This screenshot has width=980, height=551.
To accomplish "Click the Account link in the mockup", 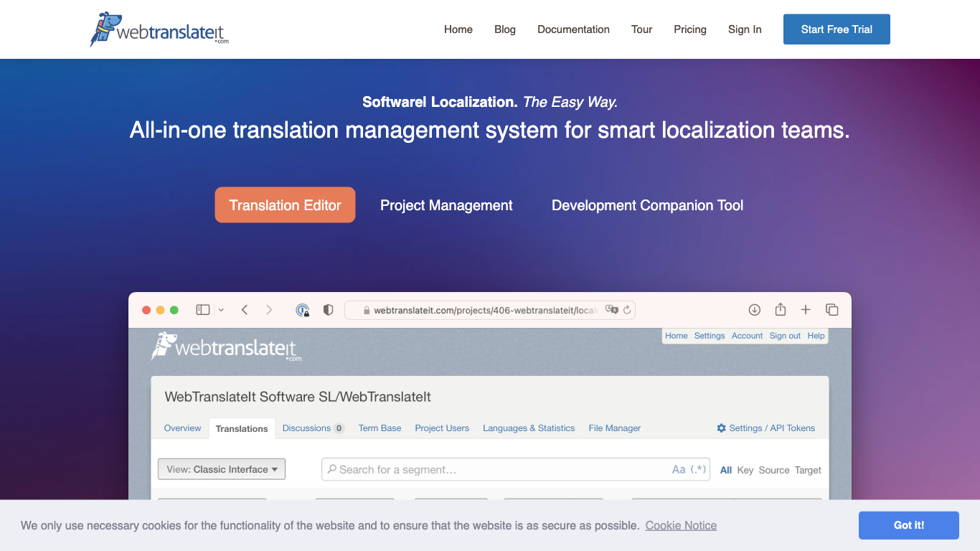I will (x=747, y=336).
